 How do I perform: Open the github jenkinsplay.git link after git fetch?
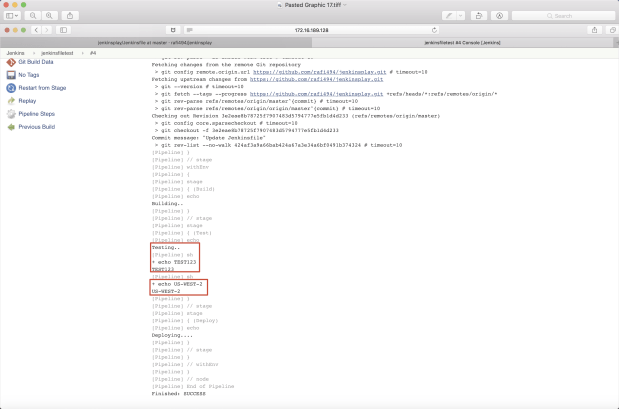(317, 94)
